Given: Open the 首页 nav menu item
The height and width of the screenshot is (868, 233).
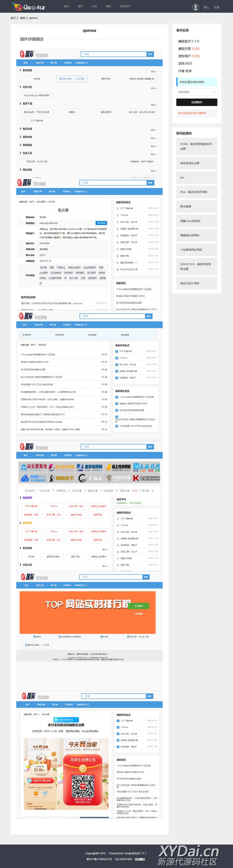Looking at the screenshot, I should pos(66,6).
